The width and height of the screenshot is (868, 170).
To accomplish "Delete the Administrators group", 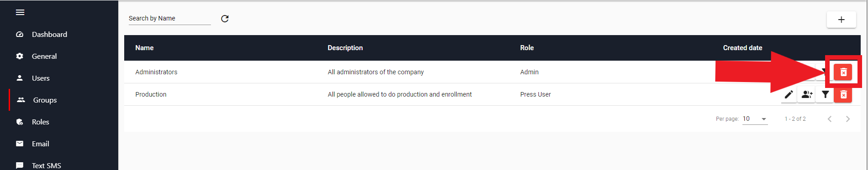I will click(x=843, y=72).
